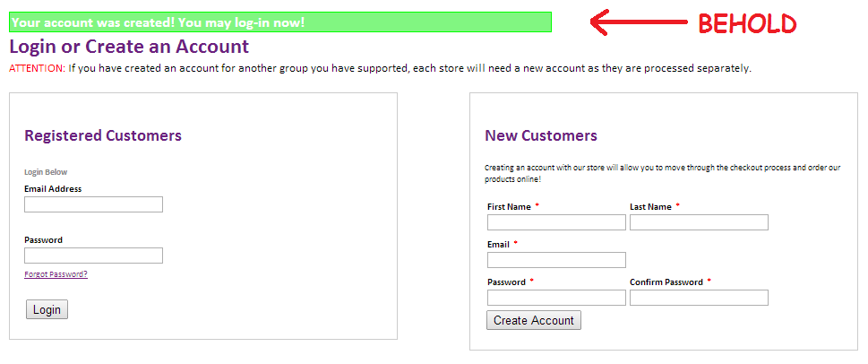Click the Login or Create an Account heading

point(129,47)
